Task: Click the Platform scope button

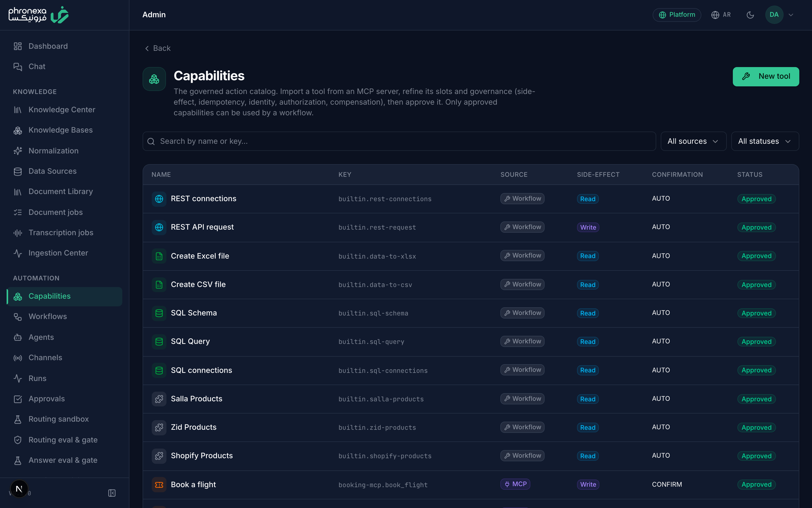Action: 677,15
